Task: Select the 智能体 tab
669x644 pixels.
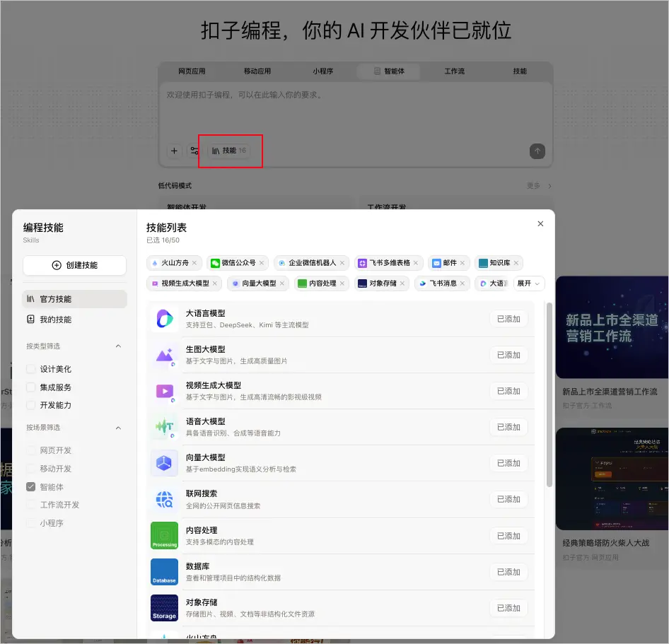Action: coord(389,71)
